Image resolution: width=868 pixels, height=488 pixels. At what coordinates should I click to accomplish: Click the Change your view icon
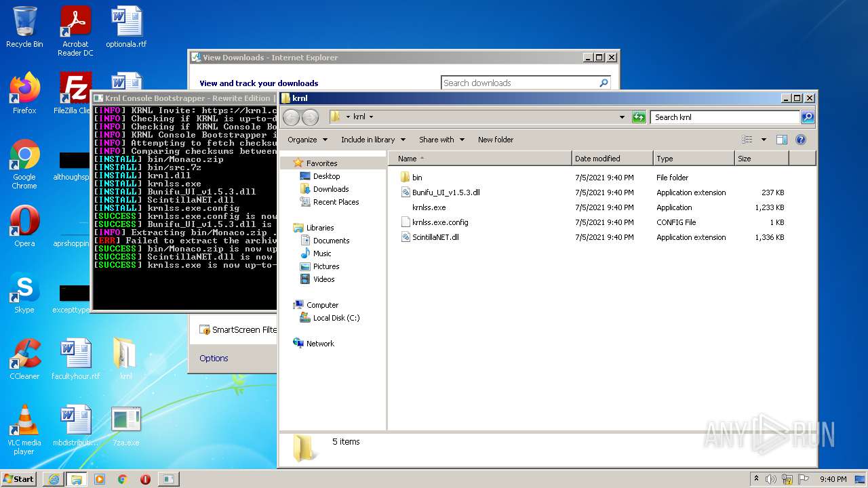click(747, 140)
